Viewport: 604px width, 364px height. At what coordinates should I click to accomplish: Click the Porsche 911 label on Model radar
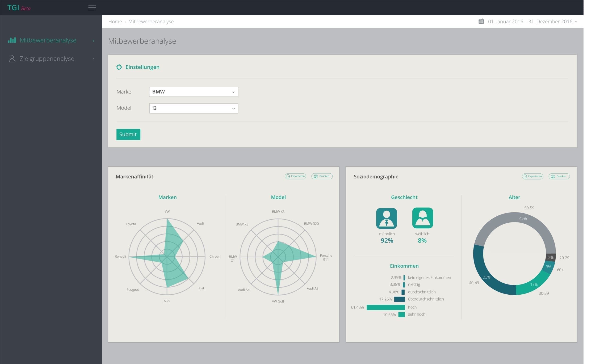pos(326,257)
